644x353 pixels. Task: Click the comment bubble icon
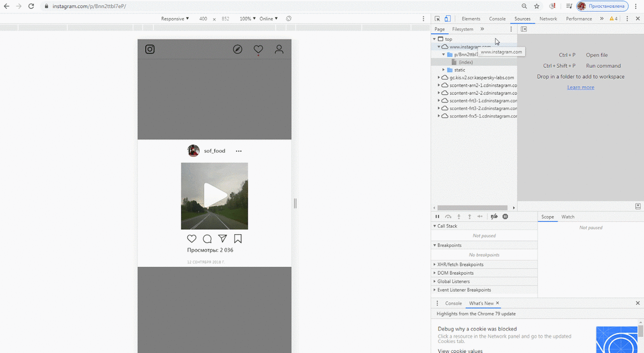[x=207, y=238]
